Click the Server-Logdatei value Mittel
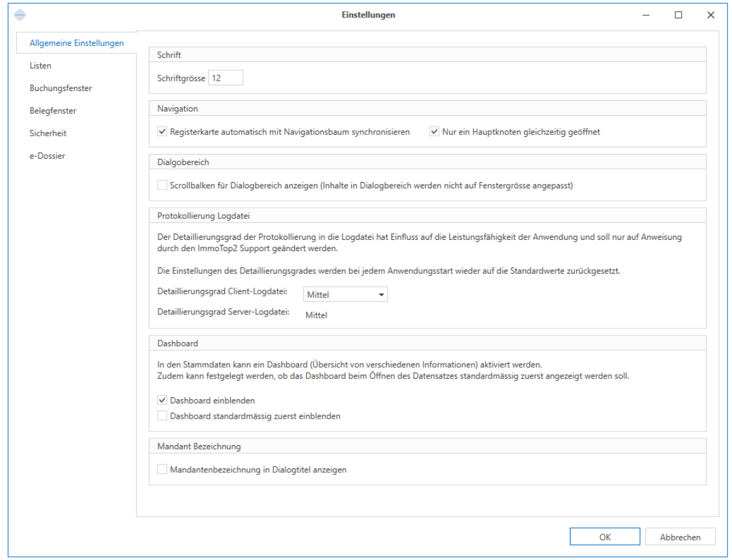 (x=316, y=315)
